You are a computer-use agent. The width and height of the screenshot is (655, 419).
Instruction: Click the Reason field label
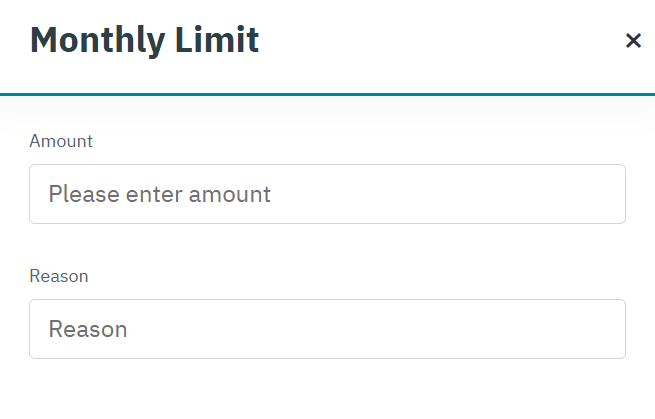59,276
